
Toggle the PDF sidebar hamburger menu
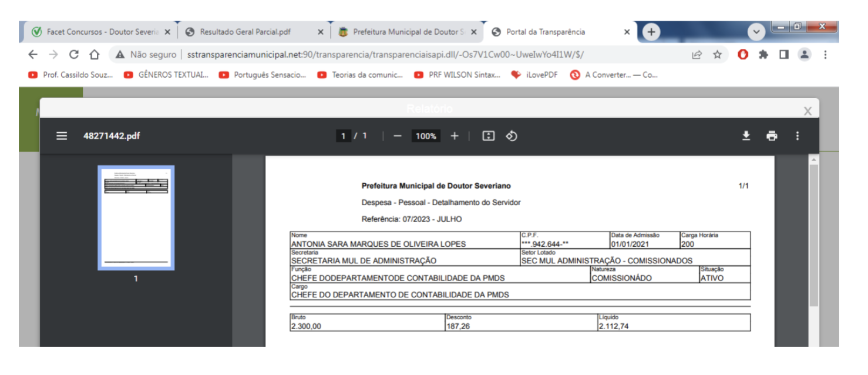[x=62, y=136]
